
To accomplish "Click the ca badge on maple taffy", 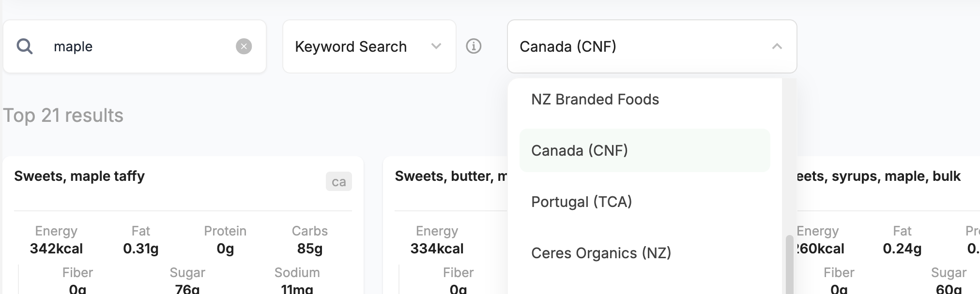I will point(338,182).
